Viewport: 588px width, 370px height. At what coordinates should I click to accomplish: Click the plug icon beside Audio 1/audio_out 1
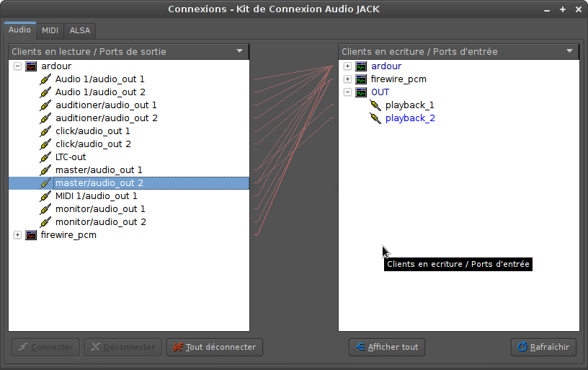45,79
